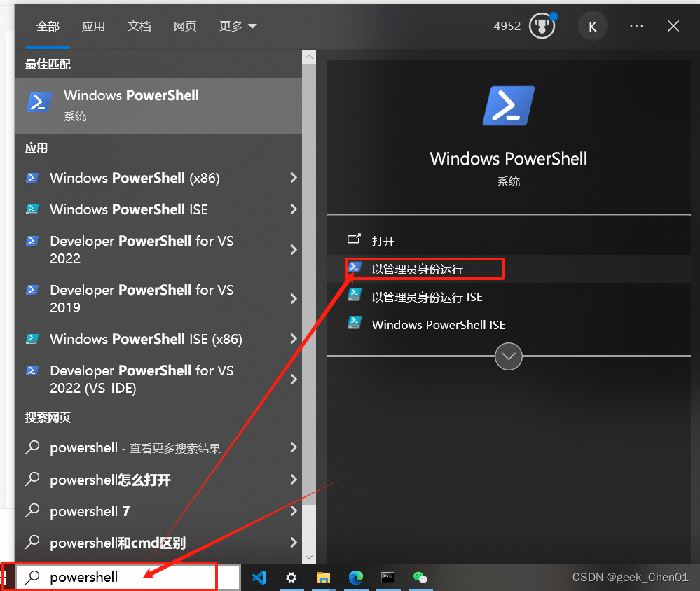Expand powershell和cmd区别 suggestion arrow

coord(294,543)
